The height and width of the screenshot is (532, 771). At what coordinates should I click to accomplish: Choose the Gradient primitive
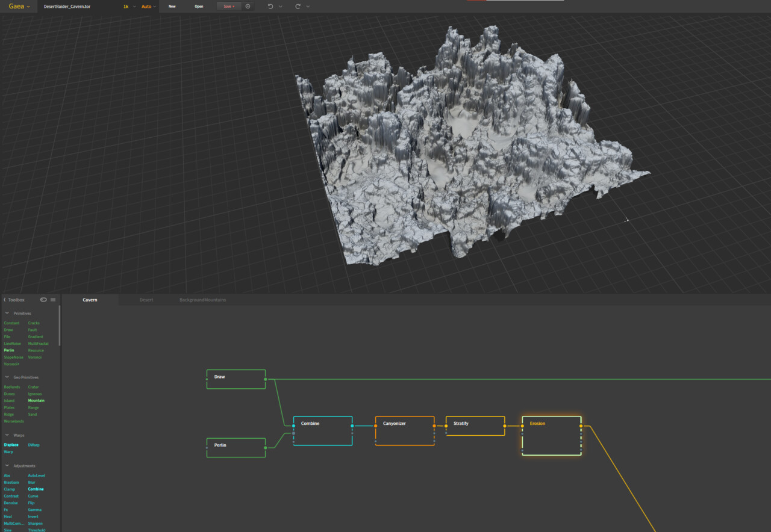coord(35,336)
